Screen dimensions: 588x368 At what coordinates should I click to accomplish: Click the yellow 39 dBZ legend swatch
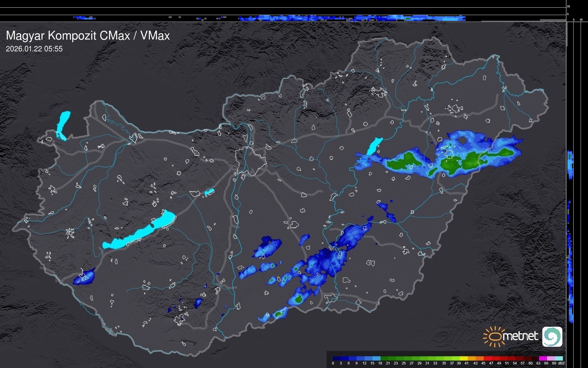coord(463,358)
